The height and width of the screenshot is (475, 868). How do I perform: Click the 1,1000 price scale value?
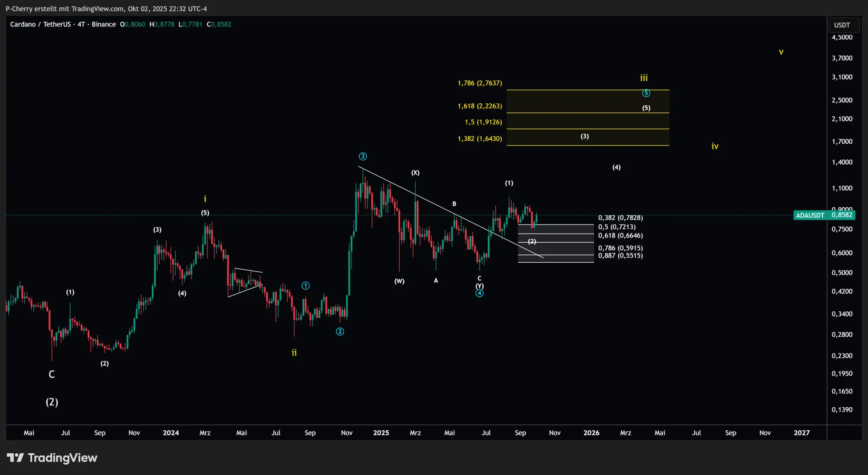pos(842,188)
